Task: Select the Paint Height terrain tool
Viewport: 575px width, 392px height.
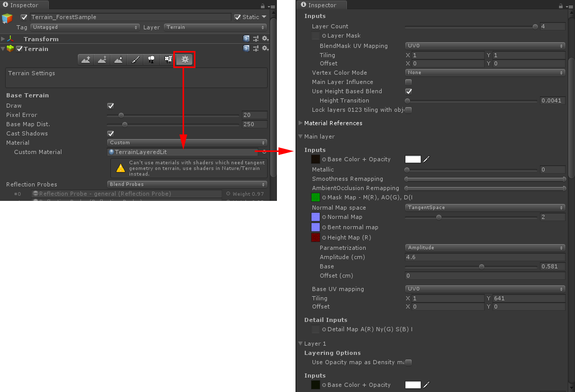Action: point(102,59)
